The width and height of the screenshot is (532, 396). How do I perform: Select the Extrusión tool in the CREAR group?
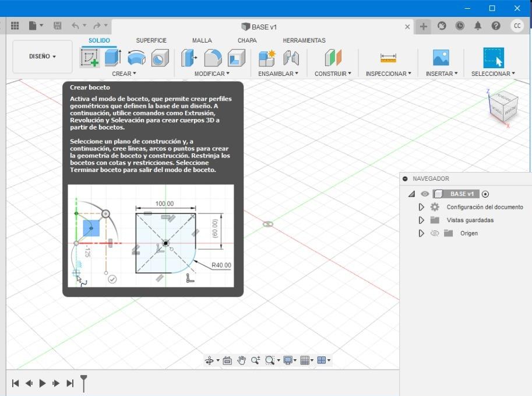click(x=112, y=58)
